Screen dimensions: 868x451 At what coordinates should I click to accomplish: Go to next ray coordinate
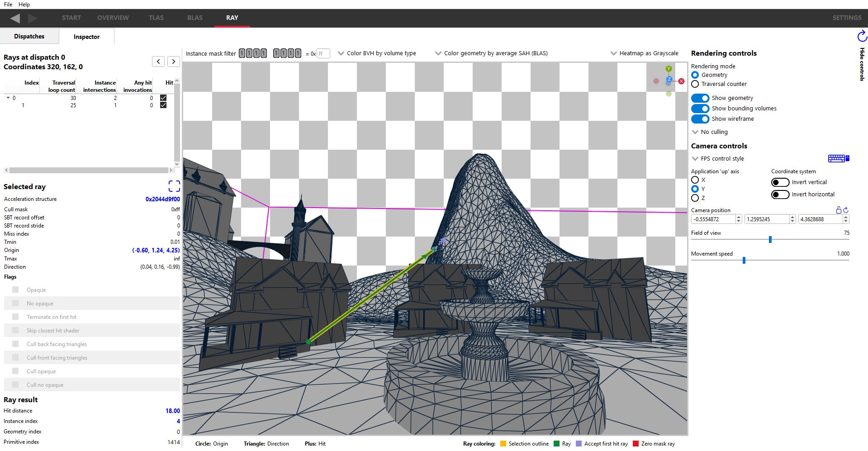pos(174,62)
